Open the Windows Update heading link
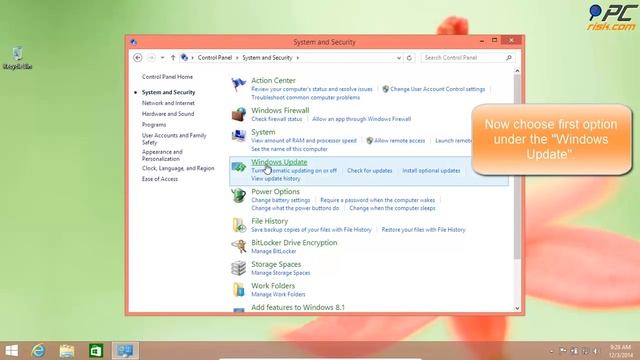Viewport: 640px width, 360px height. tap(279, 162)
